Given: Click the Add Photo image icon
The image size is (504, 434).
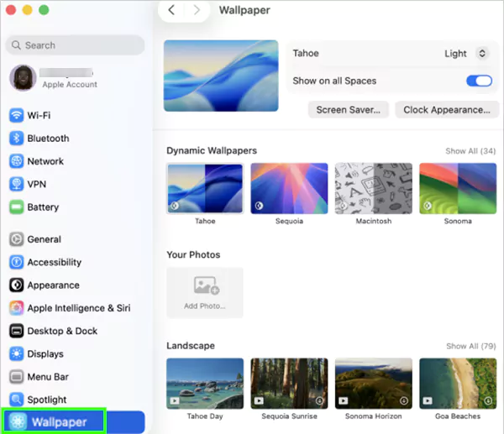Looking at the screenshot, I should [x=207, y=285].
